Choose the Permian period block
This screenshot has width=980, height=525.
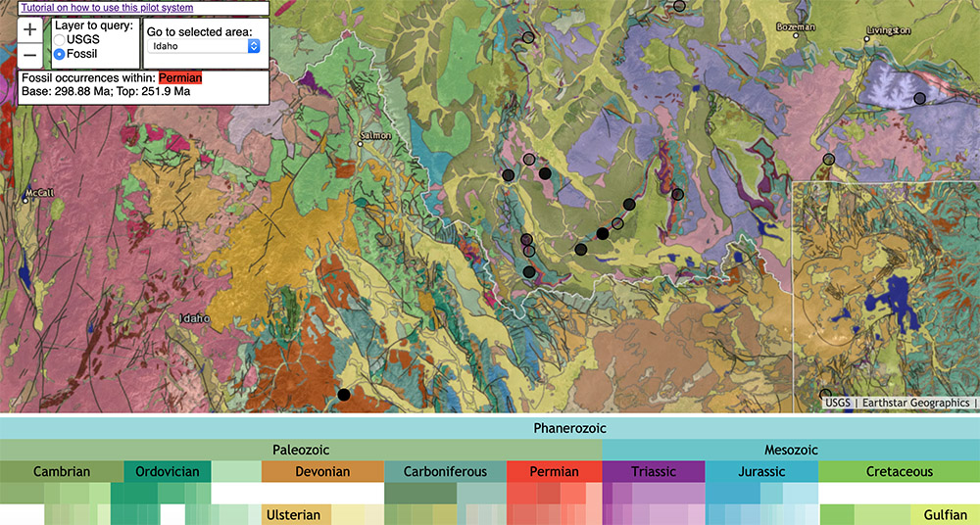tap(555, 472)
